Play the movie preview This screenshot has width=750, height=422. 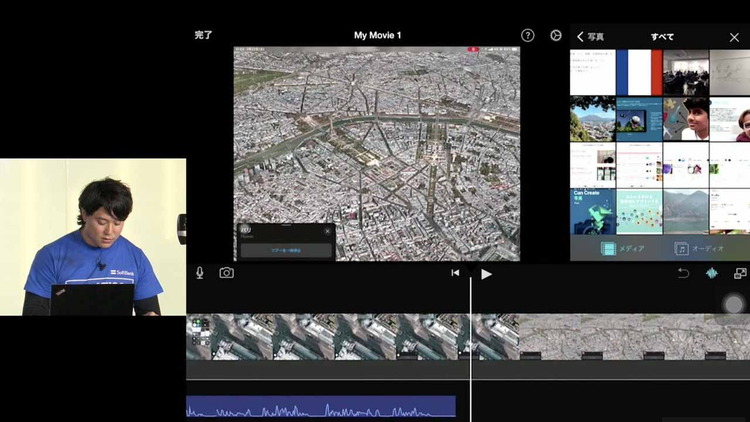click(x=486, y=273)
